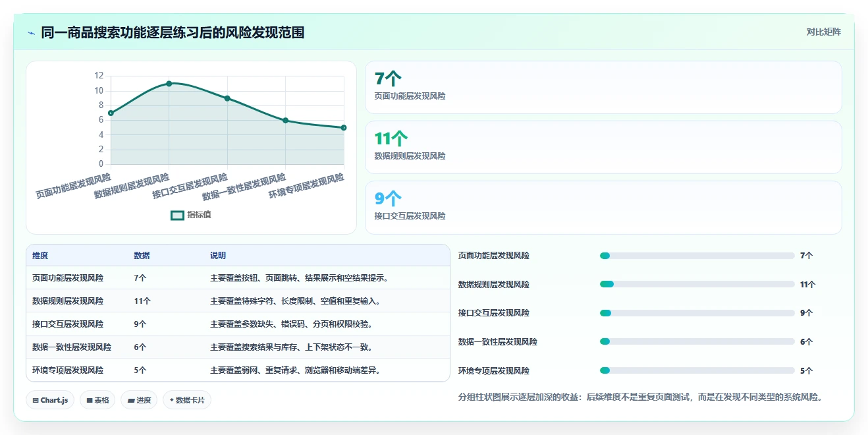Click 接口交互层发现风险 caption under 9个 card

pyautogui.click(x=410, y=216)
